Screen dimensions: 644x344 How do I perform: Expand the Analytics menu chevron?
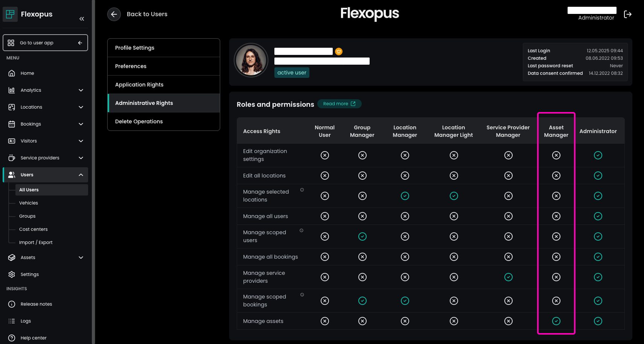81,90
